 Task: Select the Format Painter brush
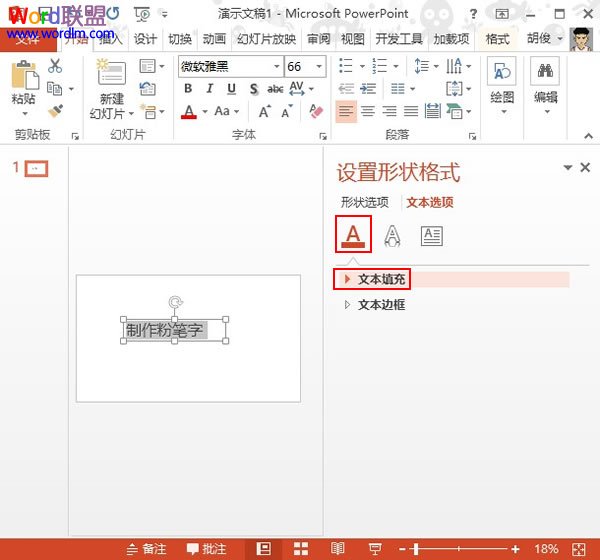tap(56, 111)
